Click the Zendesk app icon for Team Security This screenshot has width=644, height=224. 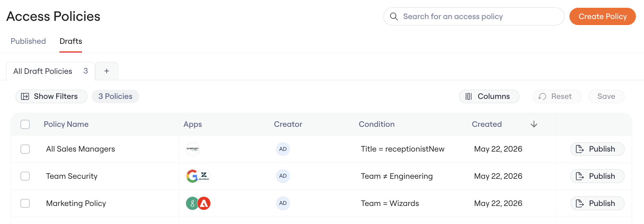click(x=204, y=176)
